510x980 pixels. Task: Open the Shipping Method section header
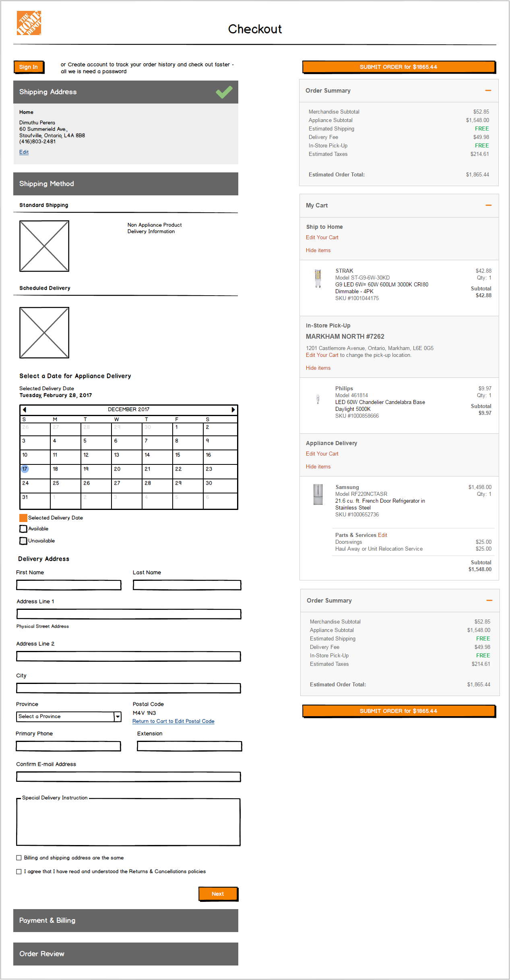[126, 184]
